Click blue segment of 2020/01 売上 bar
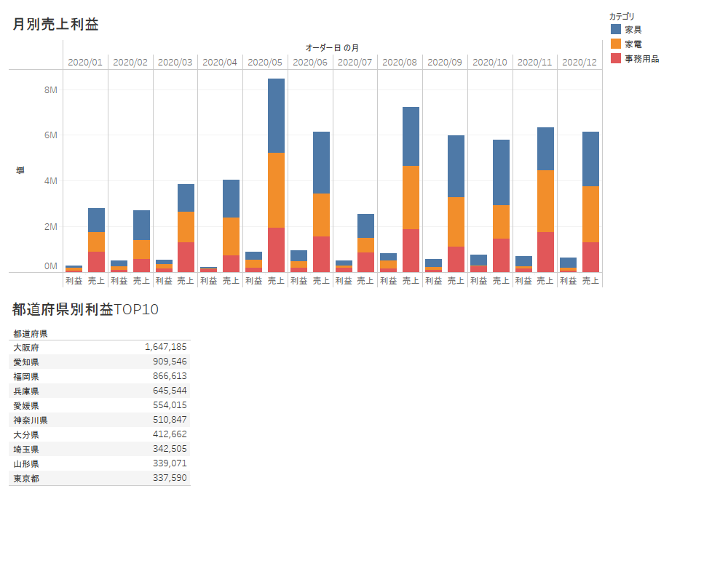This screenshot has height=582, width=728. [97, 220]
